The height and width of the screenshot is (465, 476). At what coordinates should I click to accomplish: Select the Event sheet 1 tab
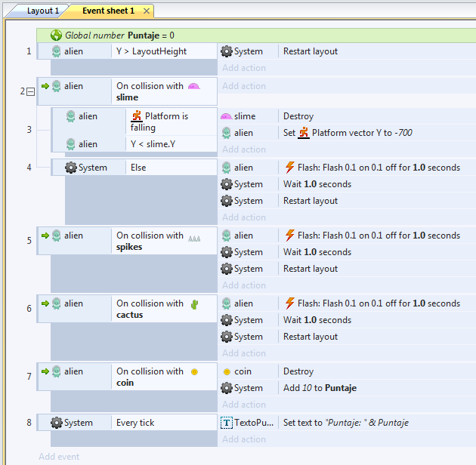pyautogui.click(x=108, y=11)
